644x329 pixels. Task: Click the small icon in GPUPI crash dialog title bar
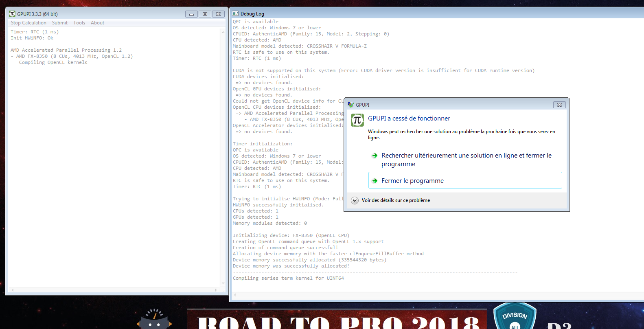(x=351, y=105)
